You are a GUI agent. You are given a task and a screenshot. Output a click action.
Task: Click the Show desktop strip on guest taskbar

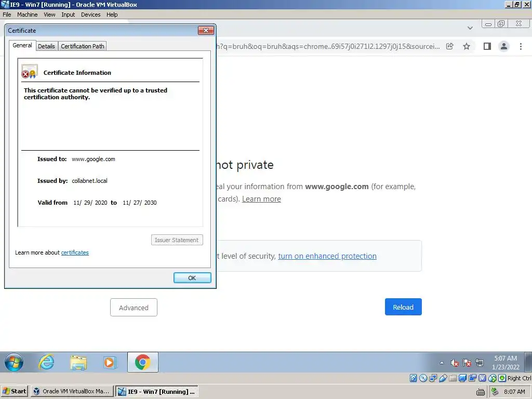click(x=528, y=362)
